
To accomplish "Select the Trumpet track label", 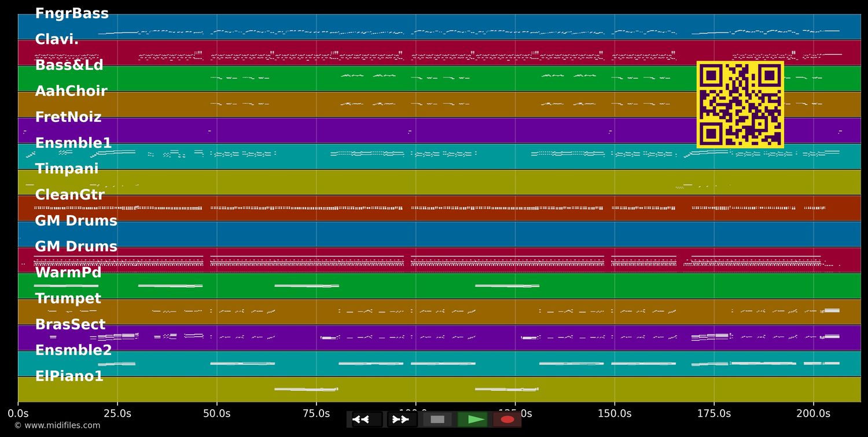I will click(68, 298).
